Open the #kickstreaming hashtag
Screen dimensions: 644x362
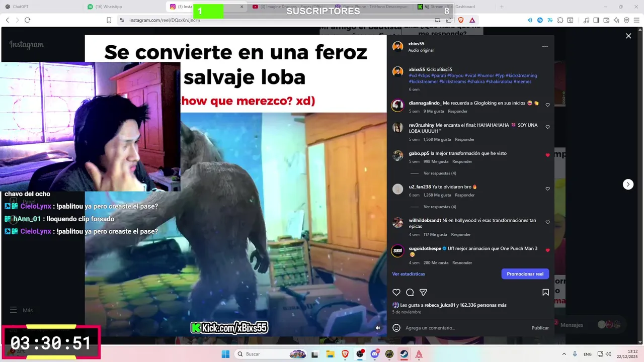521,75
